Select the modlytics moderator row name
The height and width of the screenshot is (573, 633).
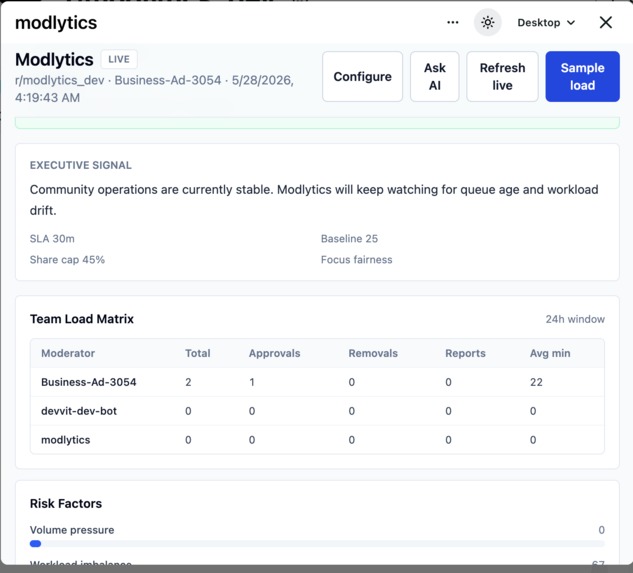pos(66,440)
